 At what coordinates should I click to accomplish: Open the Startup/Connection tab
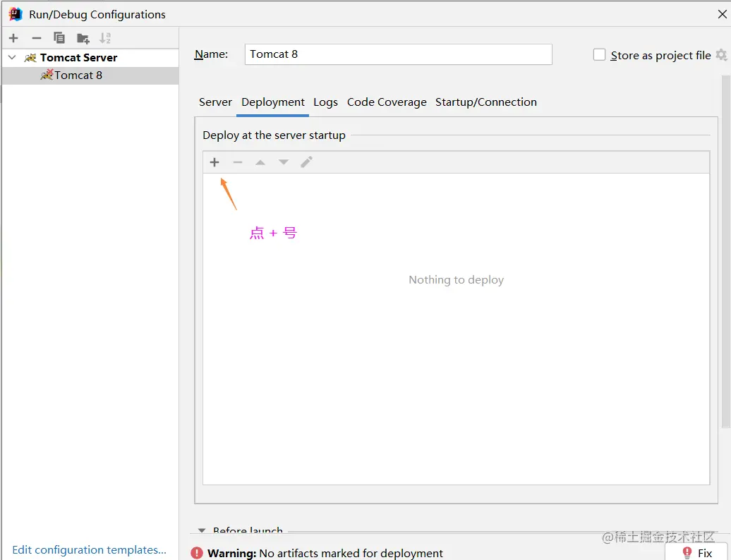485,102
